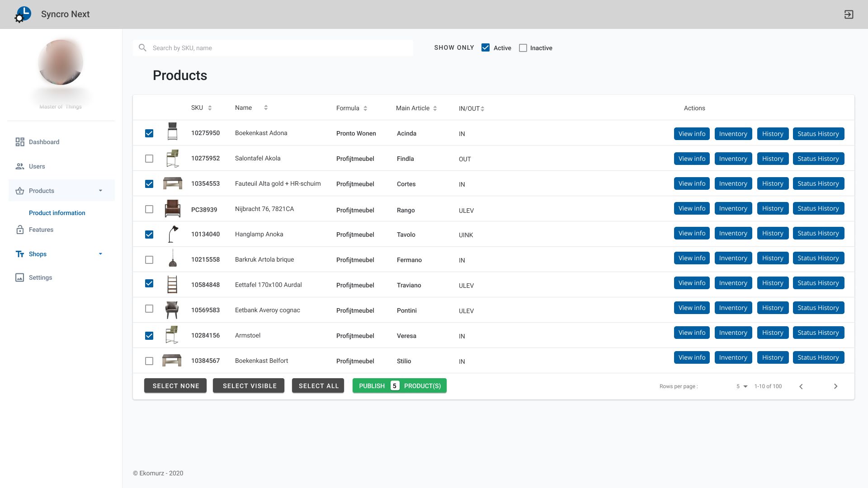868x488 pixels.
Task: Click the logout icon in header
Action: (849, 14)
